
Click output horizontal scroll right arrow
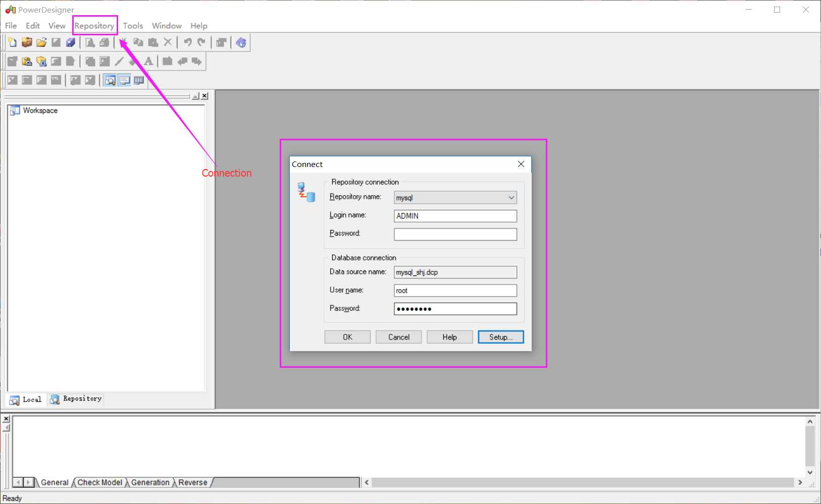click(x=800, y=482)
